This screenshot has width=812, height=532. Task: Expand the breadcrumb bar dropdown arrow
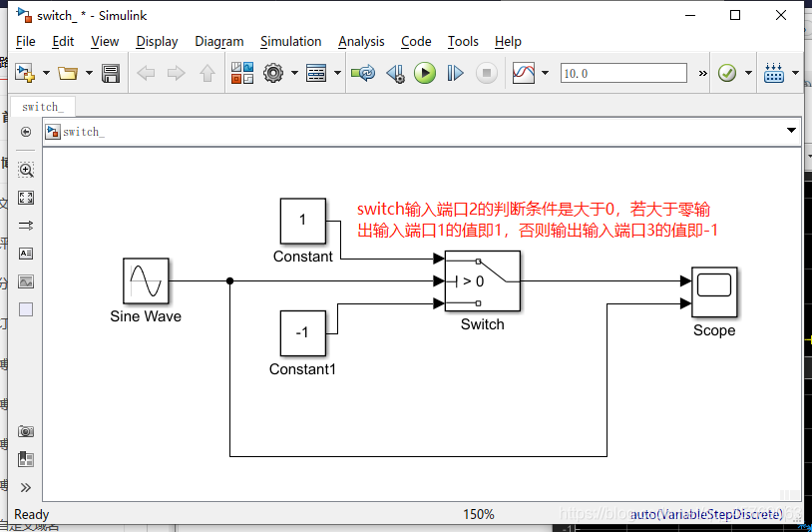(791, 130)
